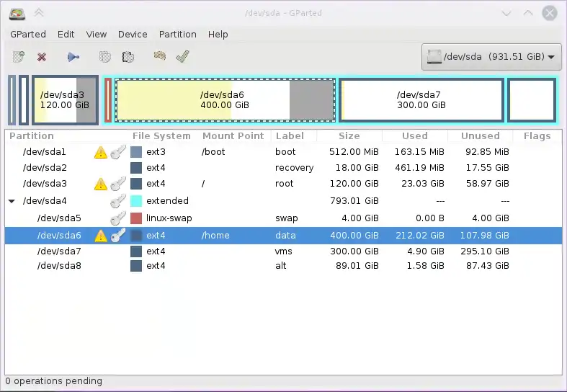Click the red Delete partition icon
Screen dimensions: 567x392
[x=42, y=57]
